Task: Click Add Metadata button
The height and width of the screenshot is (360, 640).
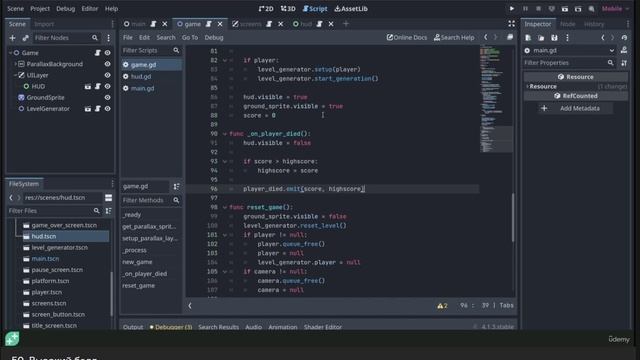Action: tap(576, 108)
